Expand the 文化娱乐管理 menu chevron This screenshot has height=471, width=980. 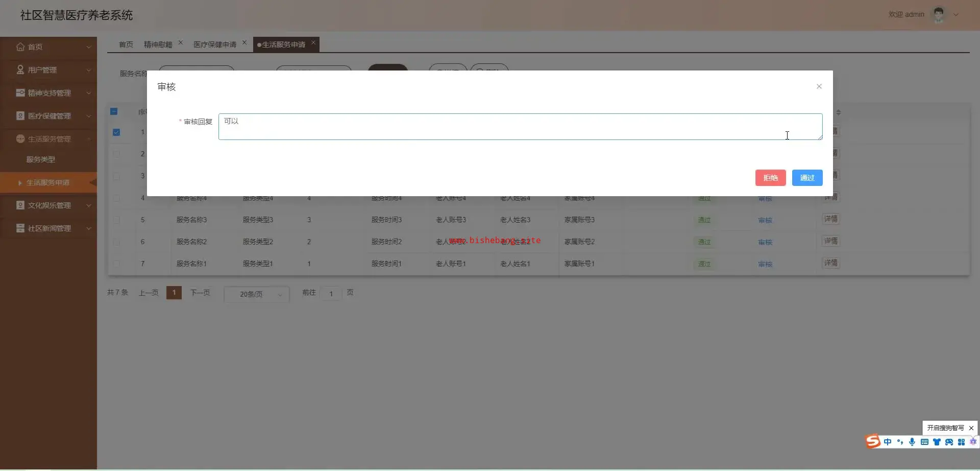pyautogui.click(x=89, y=205)
